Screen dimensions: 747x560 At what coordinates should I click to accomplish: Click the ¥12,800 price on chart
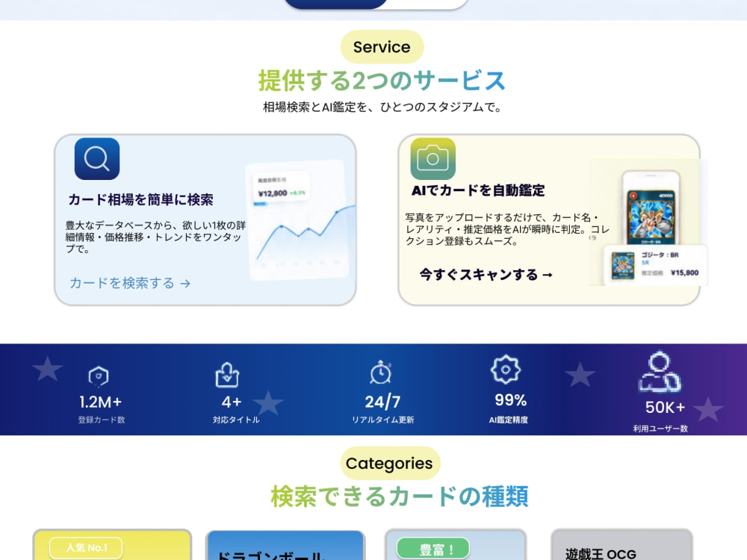point(273,193)
